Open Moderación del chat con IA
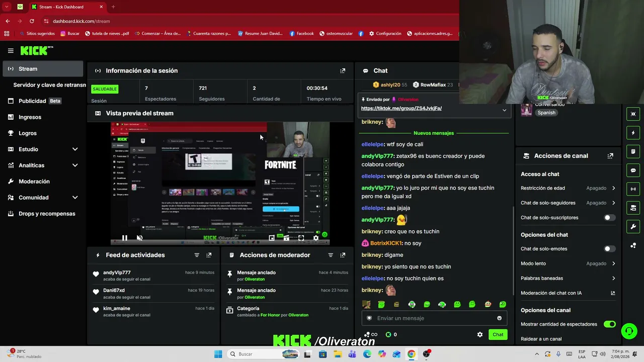 point(568,293)
